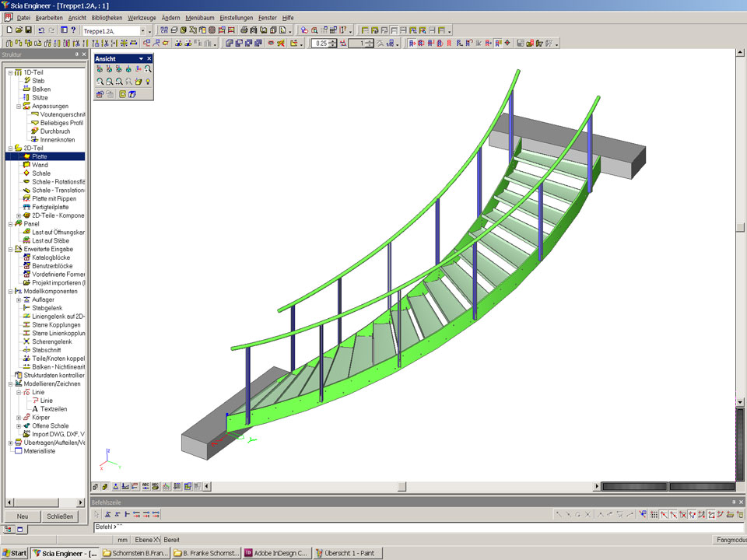Collapse the 1D-Teil tree node

point(10,72)
